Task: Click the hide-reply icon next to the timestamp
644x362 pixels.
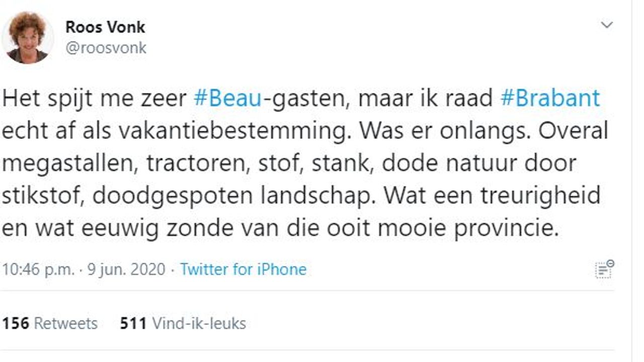Action: click(x=604, y=269)
